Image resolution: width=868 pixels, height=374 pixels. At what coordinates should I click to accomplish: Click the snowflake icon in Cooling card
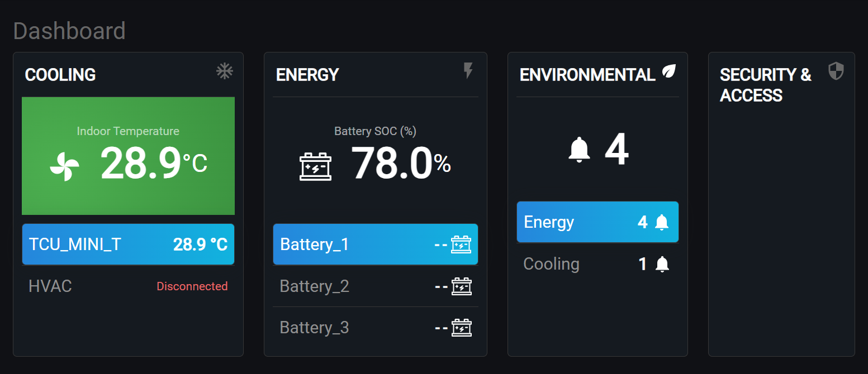pyautogui.click(x=224, y=71)
